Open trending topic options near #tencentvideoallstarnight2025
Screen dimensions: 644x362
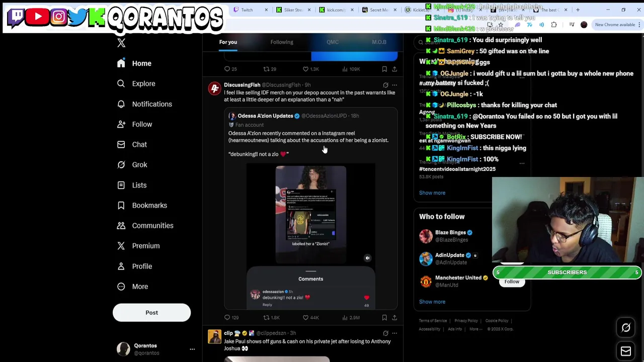(x=522, y=163)
